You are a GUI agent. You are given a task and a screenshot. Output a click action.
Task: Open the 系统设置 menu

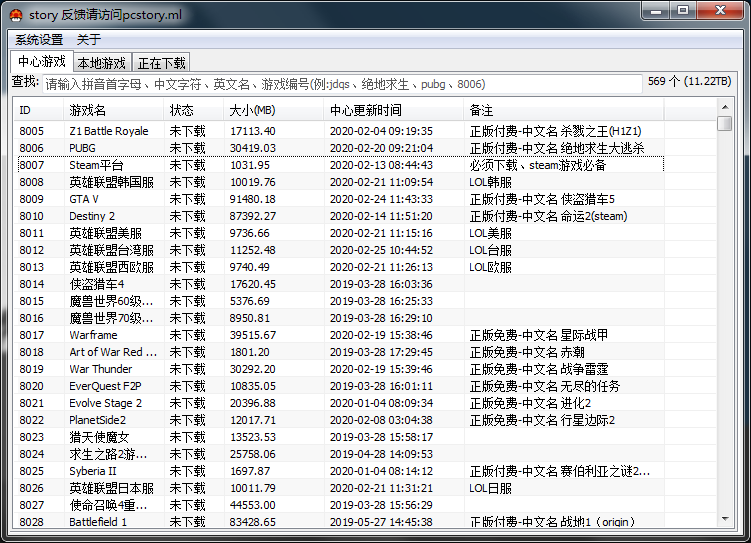tap(39, 40)
